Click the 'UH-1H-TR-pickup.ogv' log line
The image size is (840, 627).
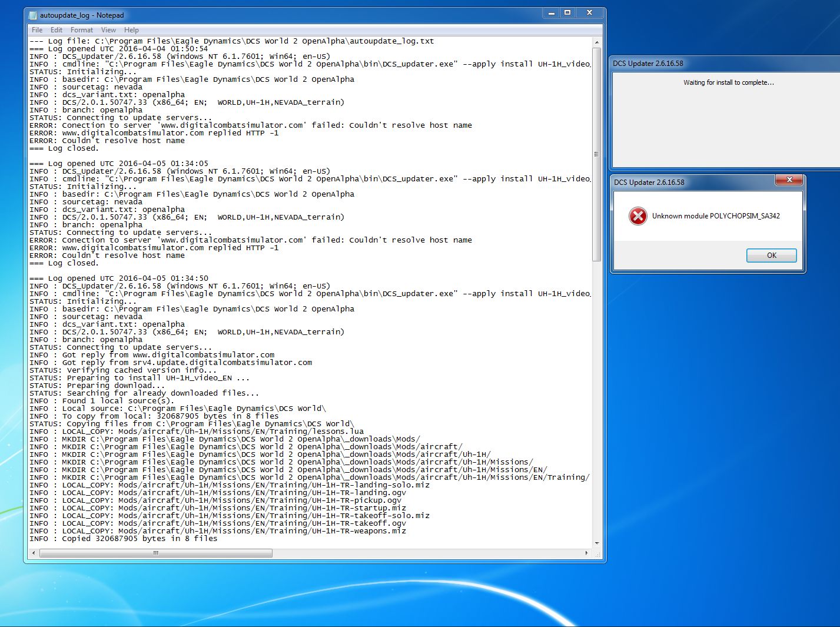pyautogui.click(x=215, y=500)
